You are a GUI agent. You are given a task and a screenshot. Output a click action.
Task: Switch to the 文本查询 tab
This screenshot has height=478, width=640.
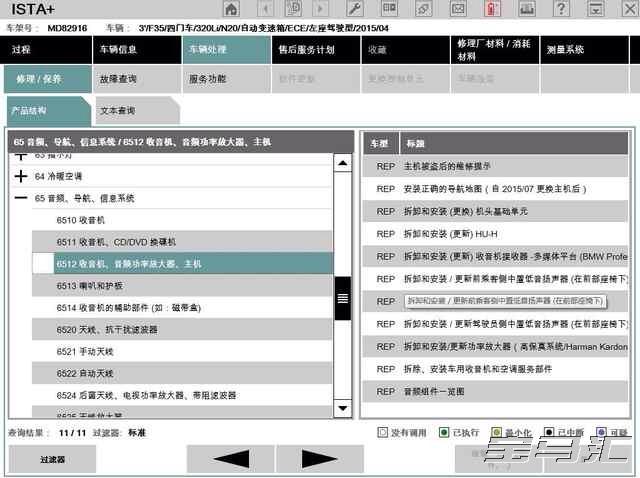[x=137, y=111]
